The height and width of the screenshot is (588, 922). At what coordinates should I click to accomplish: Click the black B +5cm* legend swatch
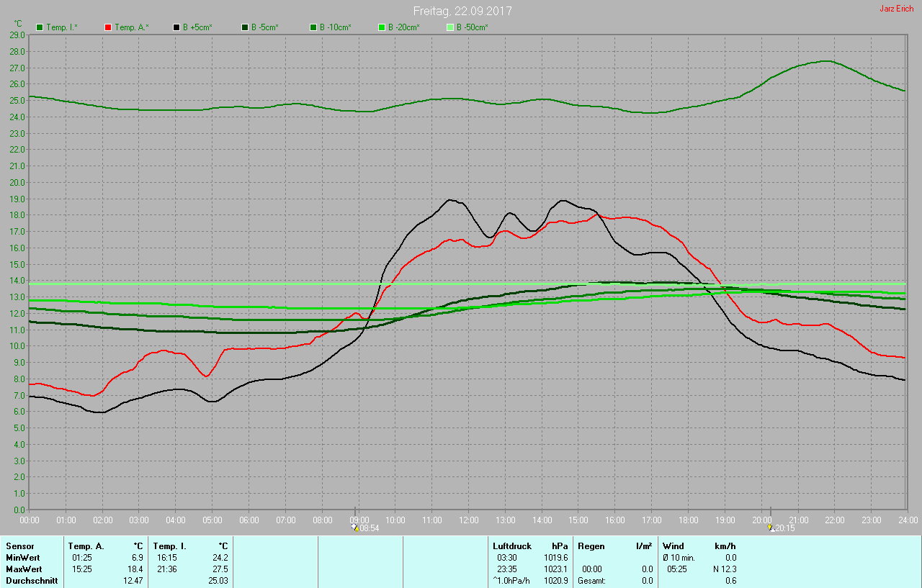pyautogui.click(x=176, y=27)
